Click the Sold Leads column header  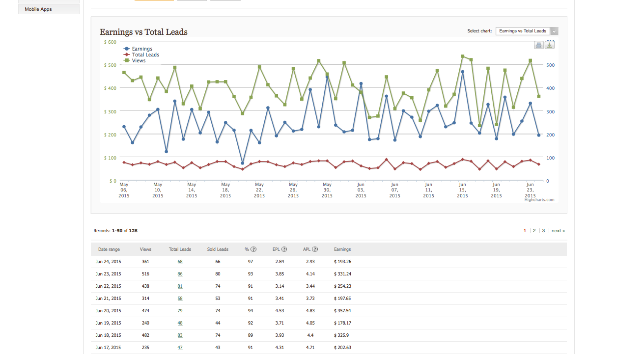pos(218,249)
